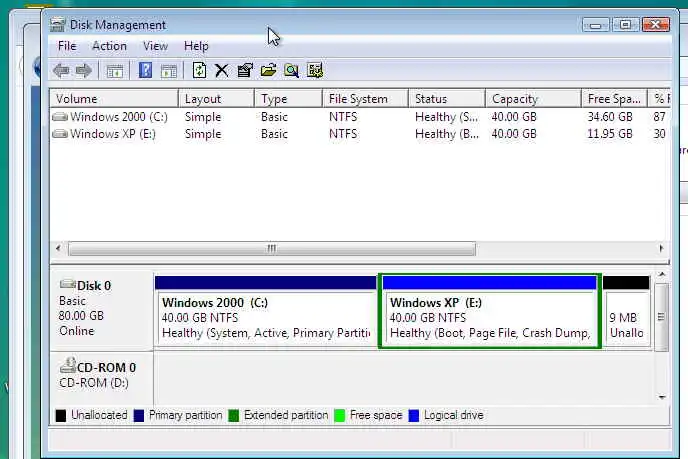
Task: Click the drive icon beside Windows 2000 (C:)
Action: [x=60, y=117]
